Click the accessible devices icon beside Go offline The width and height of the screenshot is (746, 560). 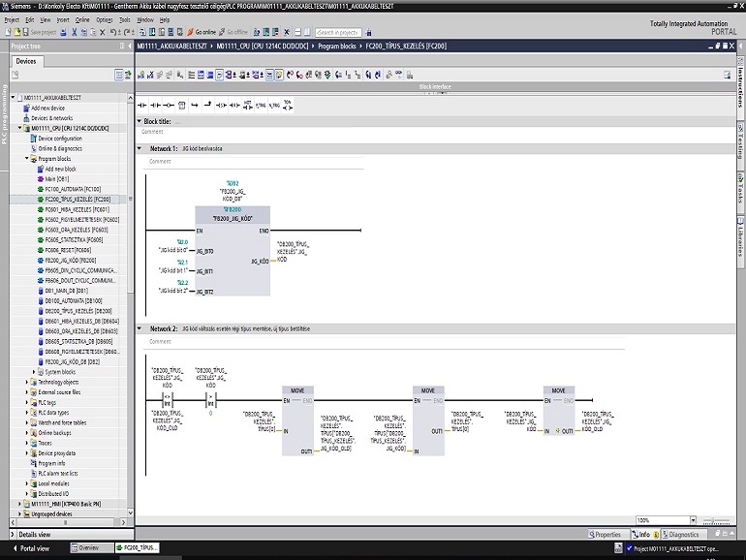pyautogui.click(x=257, y=32)
